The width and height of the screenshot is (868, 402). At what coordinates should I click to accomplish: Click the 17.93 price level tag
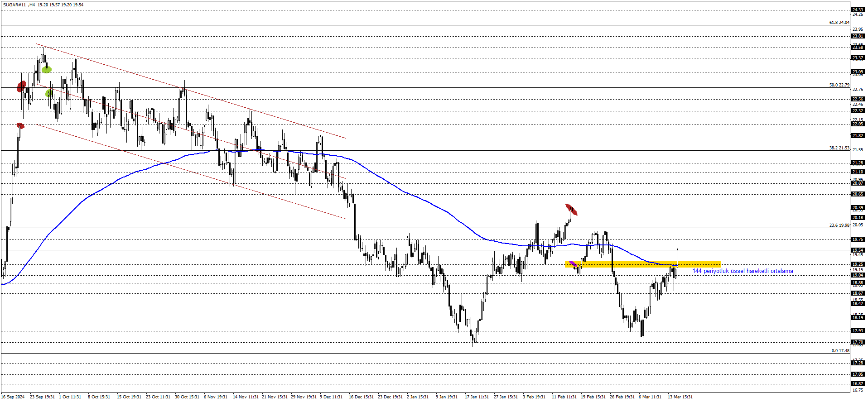pyautogui.click(x=858, y=331)
